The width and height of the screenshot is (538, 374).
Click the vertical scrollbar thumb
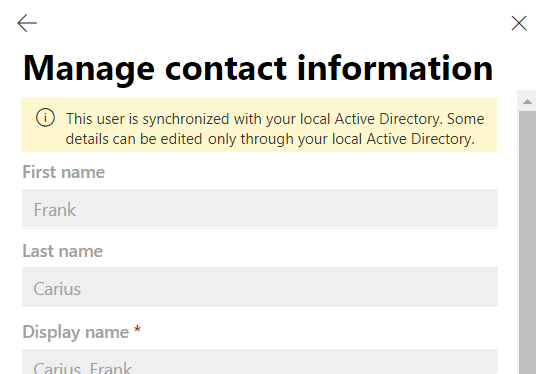pyautogui.click(x=527, y=242)
